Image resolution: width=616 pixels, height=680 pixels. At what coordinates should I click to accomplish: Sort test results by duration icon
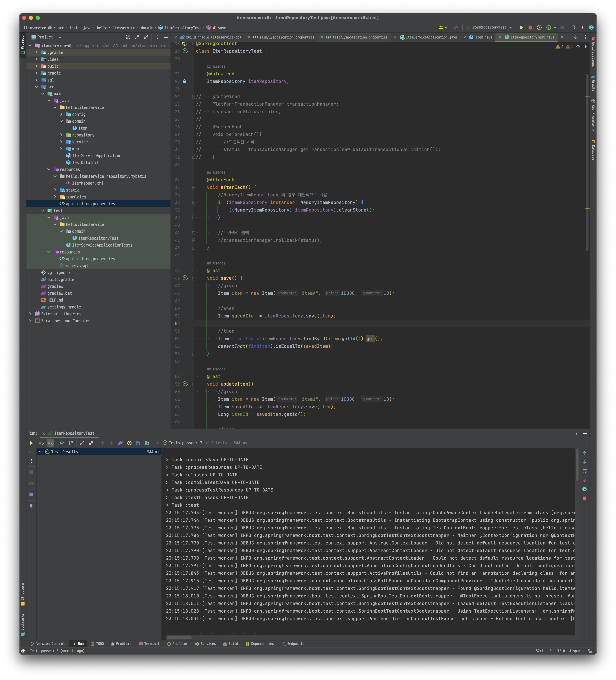pyautogui.click(x=71, y=443)
